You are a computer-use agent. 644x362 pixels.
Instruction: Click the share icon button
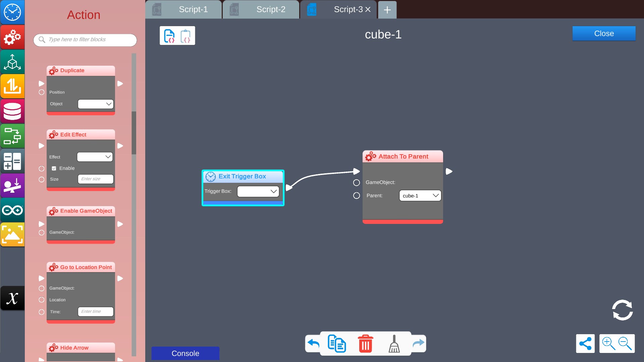click(x=585, y=344)
